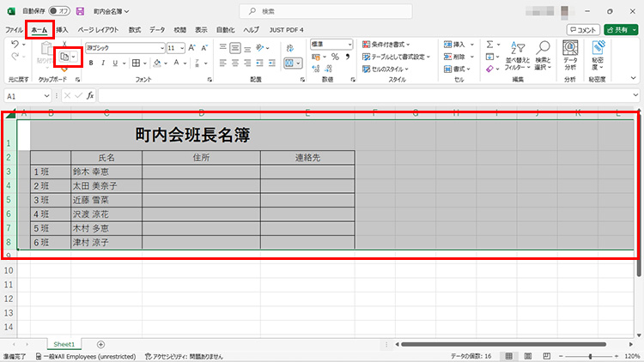
Task: Click the Copy icon in the clipboard group
Action: pos(64,57)
